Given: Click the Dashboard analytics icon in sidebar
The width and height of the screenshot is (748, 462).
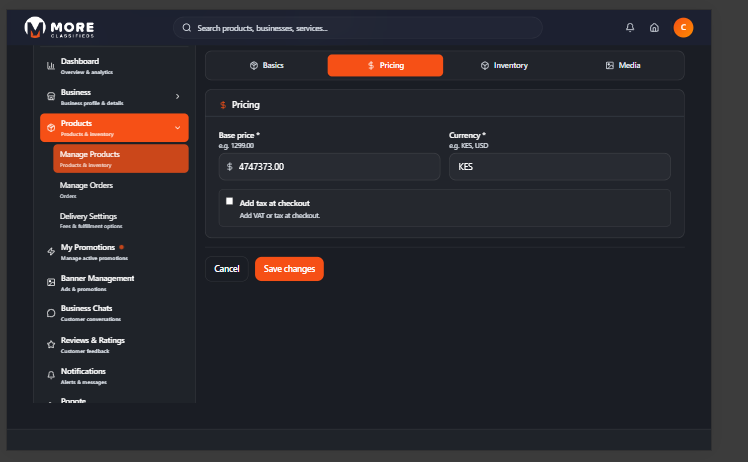Looking at the screenshot, I should coord(51,66).
